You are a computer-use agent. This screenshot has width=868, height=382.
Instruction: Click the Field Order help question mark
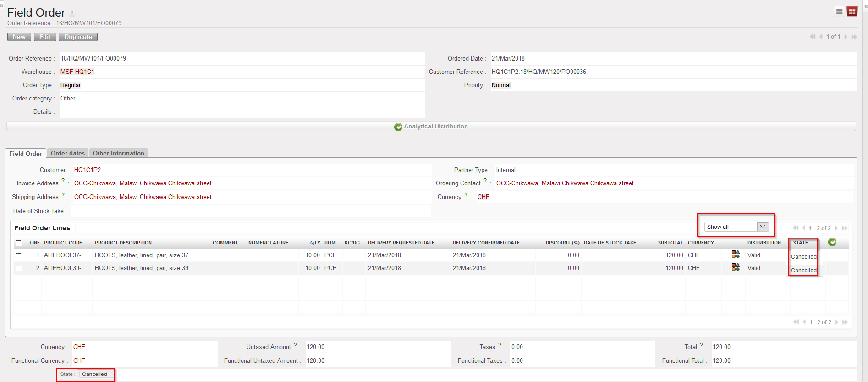72,14
